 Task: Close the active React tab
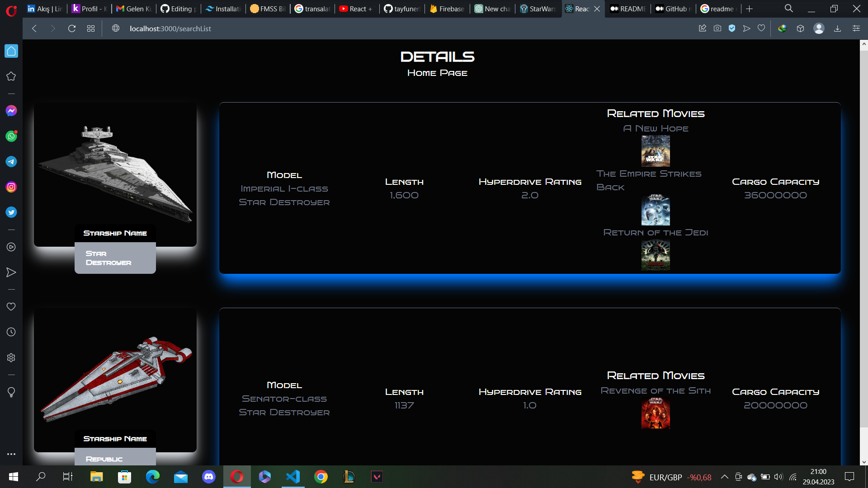[x=597, y=9]
